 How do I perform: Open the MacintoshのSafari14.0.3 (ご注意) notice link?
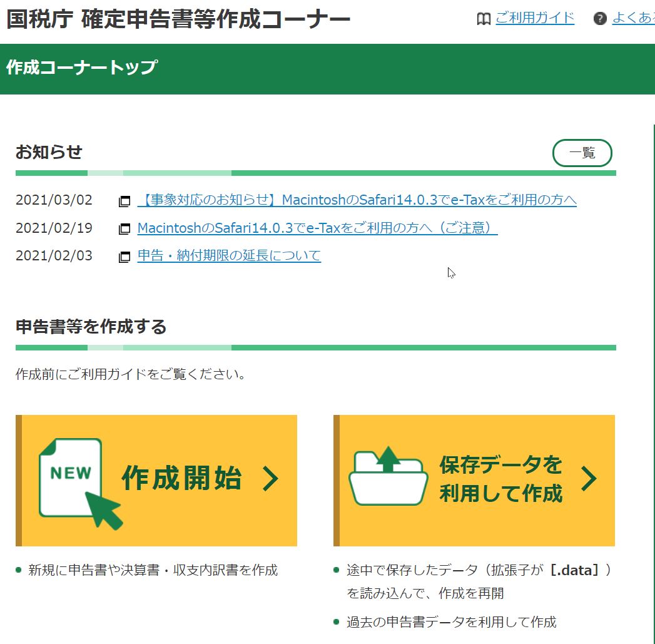[317, 228]
